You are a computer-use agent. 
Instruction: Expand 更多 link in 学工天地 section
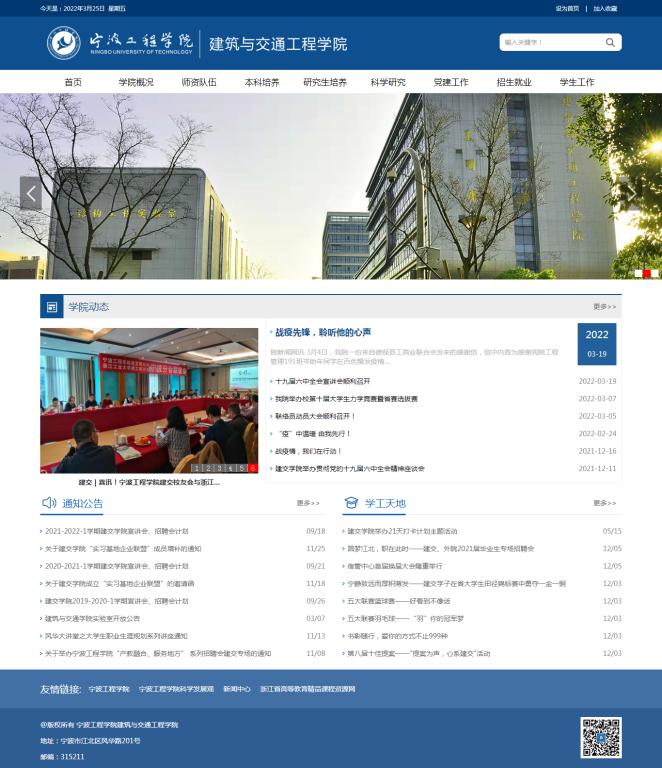[605, 503]
